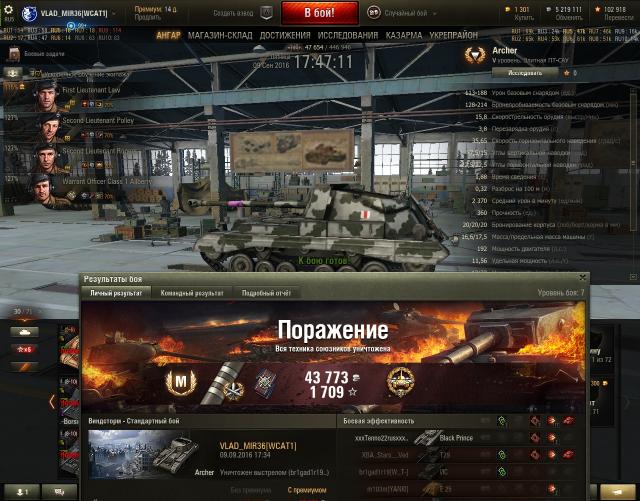
Task: Click the large medal in battle results
Action: [400, 382]
